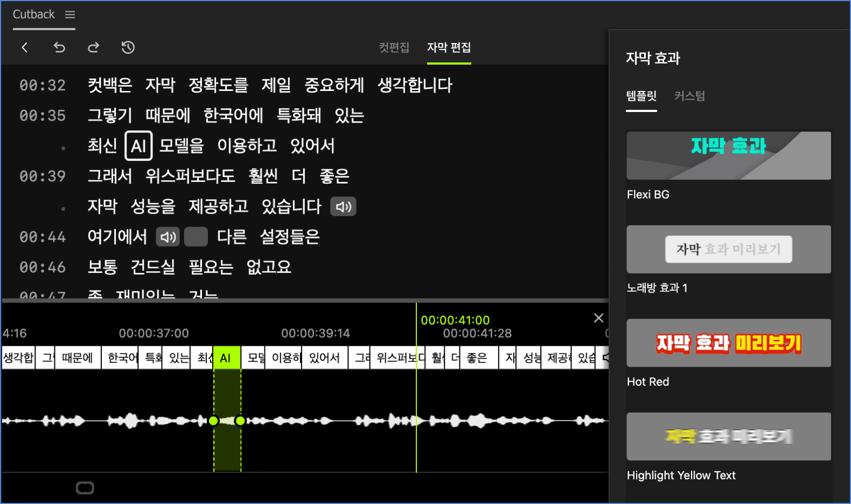Select the blank gray block before 다른
Screen dimensions: 851x504
tap(196, 237)
